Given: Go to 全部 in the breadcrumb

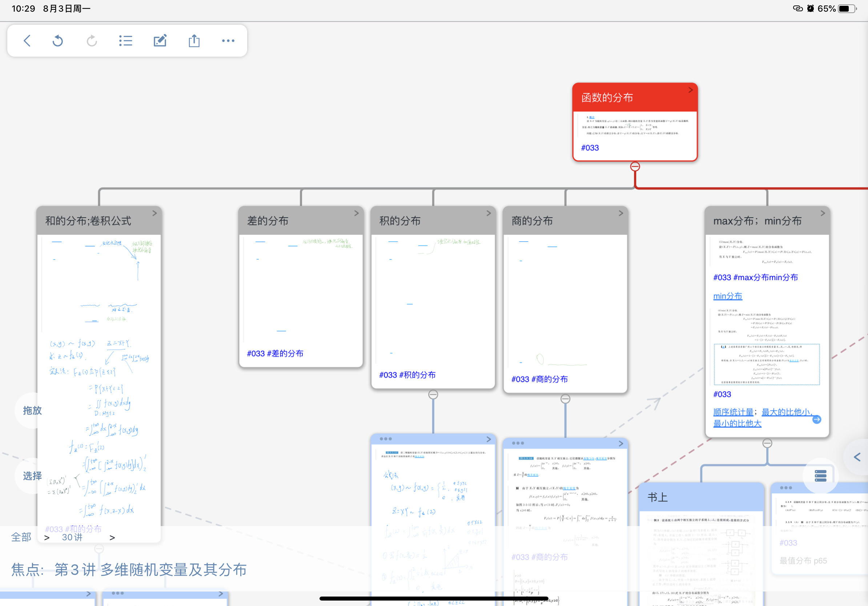Looking at the screenshot, I should point(21,537).
